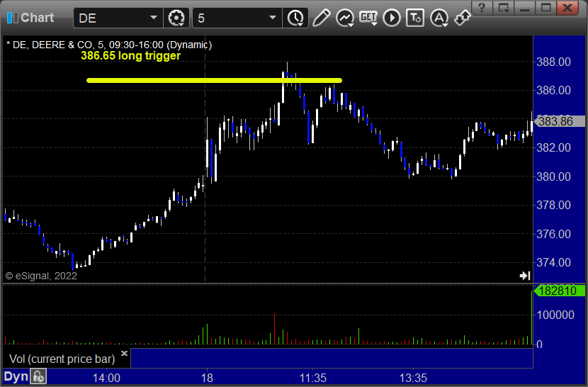Click the 14:00 time axis label

pos(106,378)
